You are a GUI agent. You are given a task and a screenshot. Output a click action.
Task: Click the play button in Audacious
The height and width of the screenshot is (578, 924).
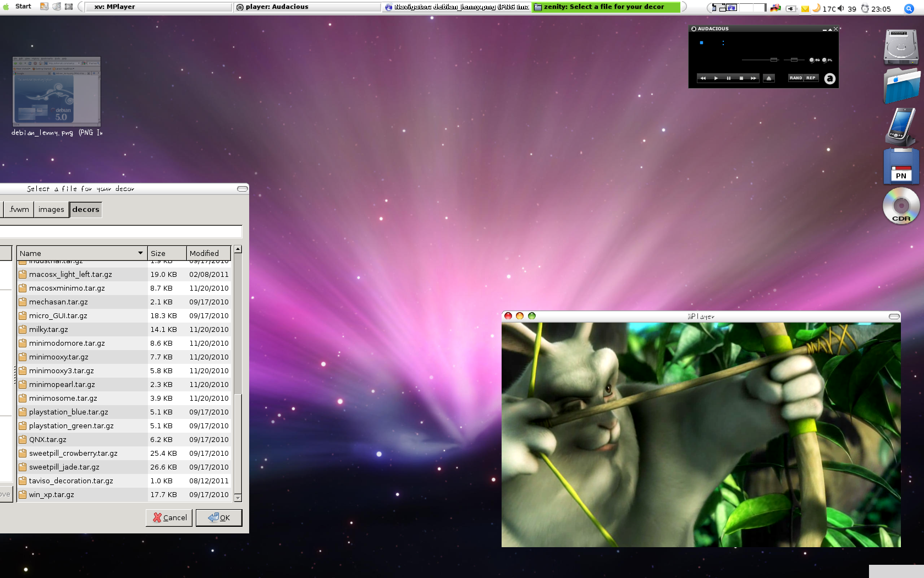coord(716,78)
